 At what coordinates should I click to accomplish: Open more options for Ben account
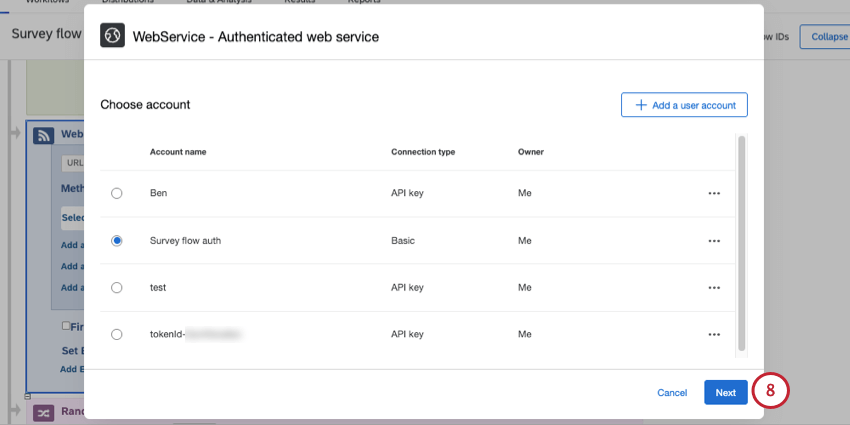714,193
